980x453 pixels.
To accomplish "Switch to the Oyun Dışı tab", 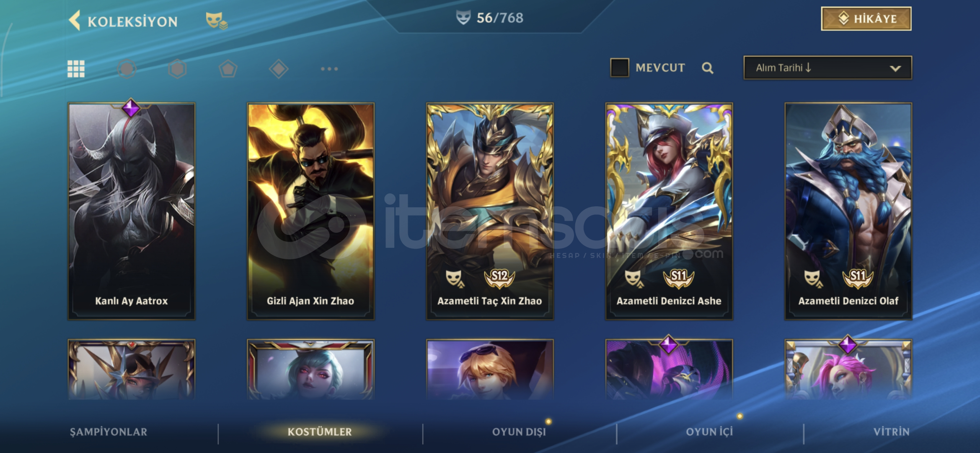I will tap(519, 432).
